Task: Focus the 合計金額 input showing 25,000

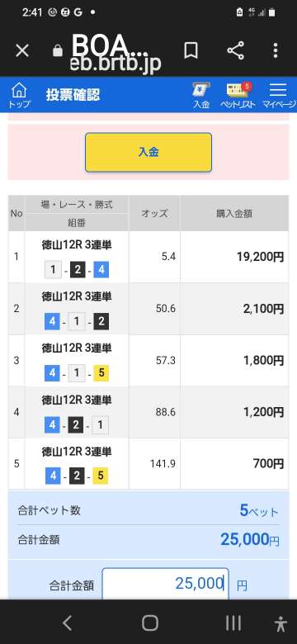Action: tap(165, 583)
